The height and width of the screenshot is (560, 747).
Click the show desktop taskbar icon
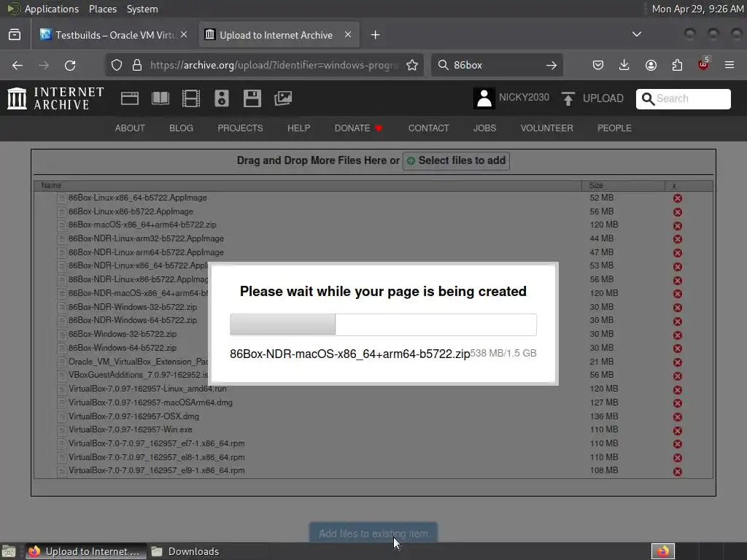pos(9,551)
